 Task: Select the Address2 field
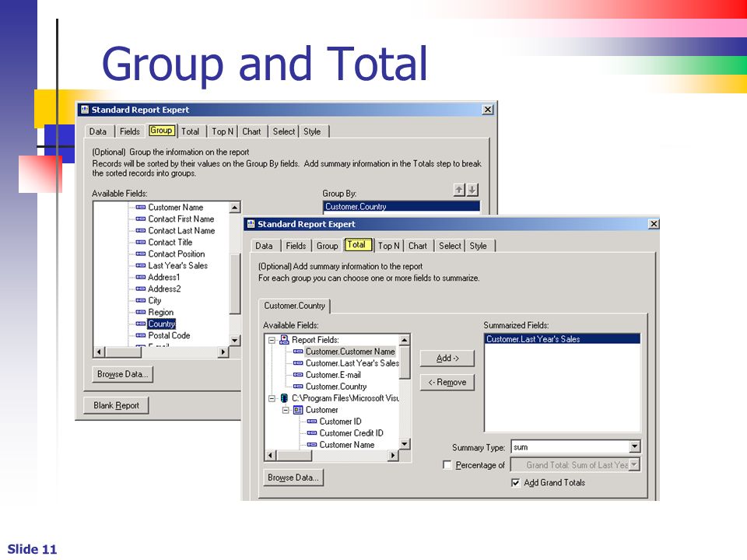pyautogui.click(x=164, y=289)
